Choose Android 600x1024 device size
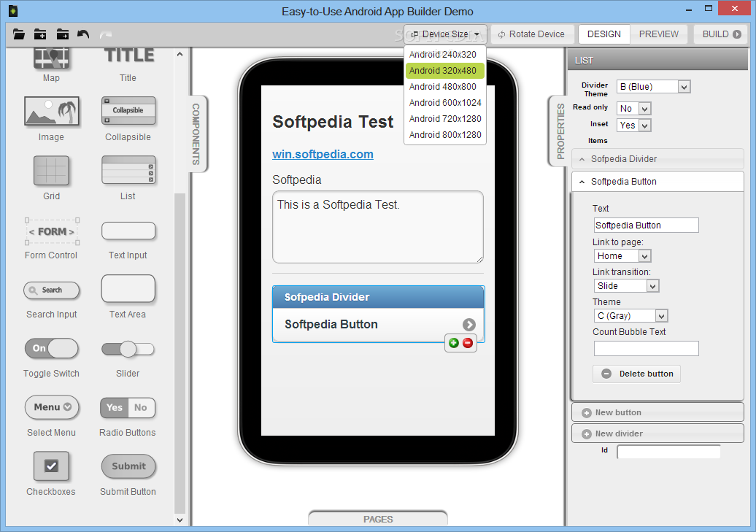The image size is (756, 532). click(x=445, y=103)
